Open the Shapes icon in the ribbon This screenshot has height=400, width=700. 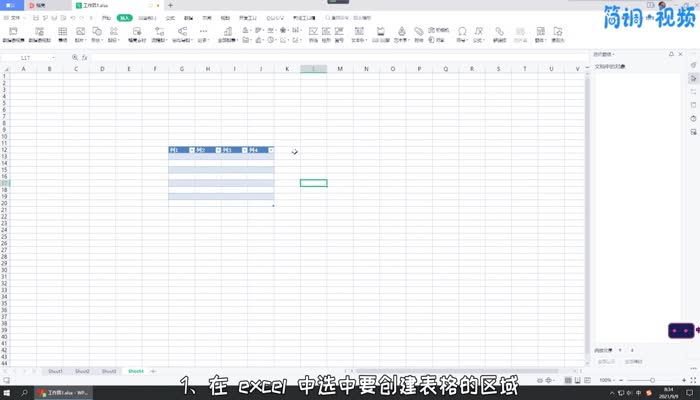coord(96,35)
